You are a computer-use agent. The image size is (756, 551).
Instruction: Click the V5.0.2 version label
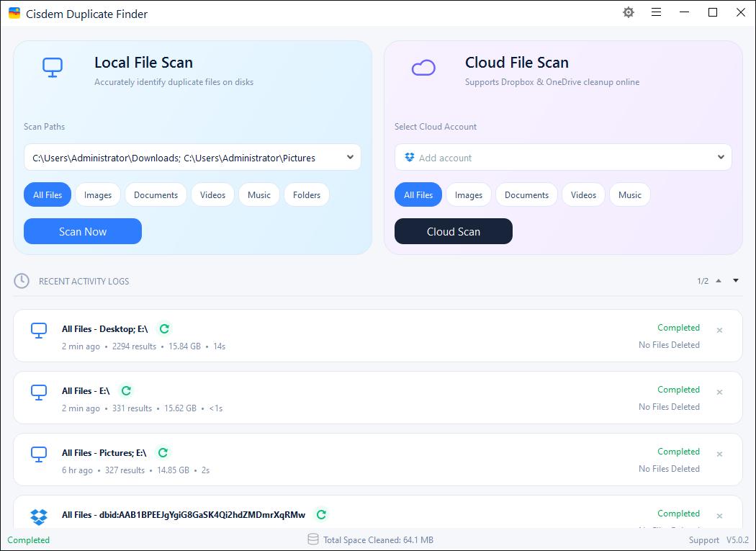tap(738, 540)
